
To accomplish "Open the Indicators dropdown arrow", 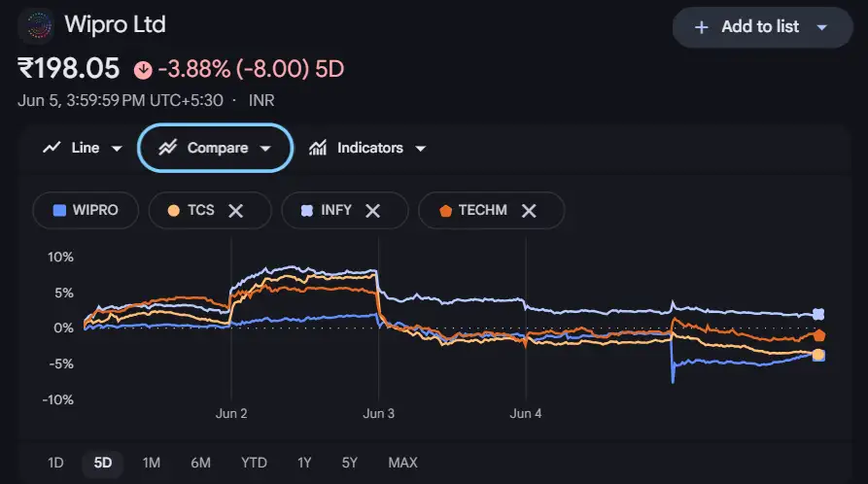I will [x=421, y=149].
